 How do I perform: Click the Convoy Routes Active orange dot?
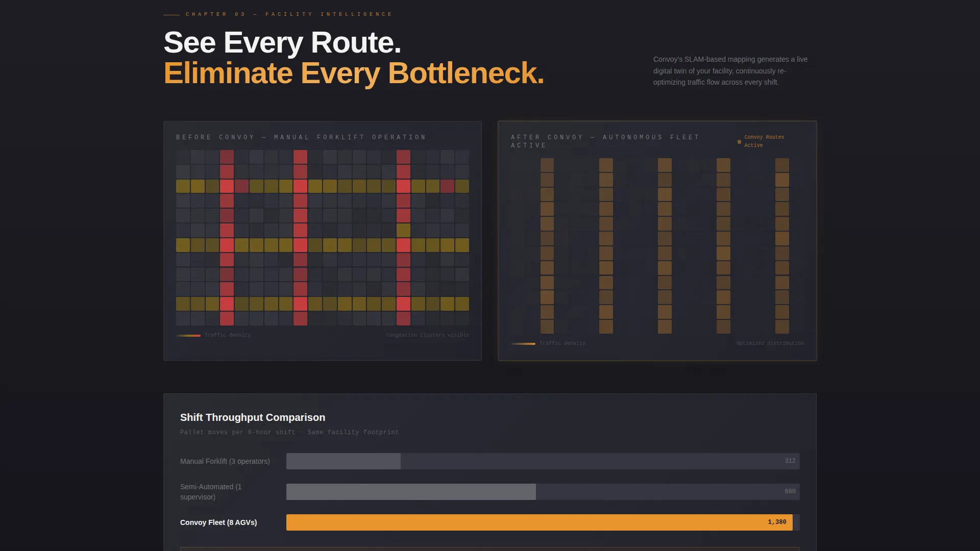(739, 142)
